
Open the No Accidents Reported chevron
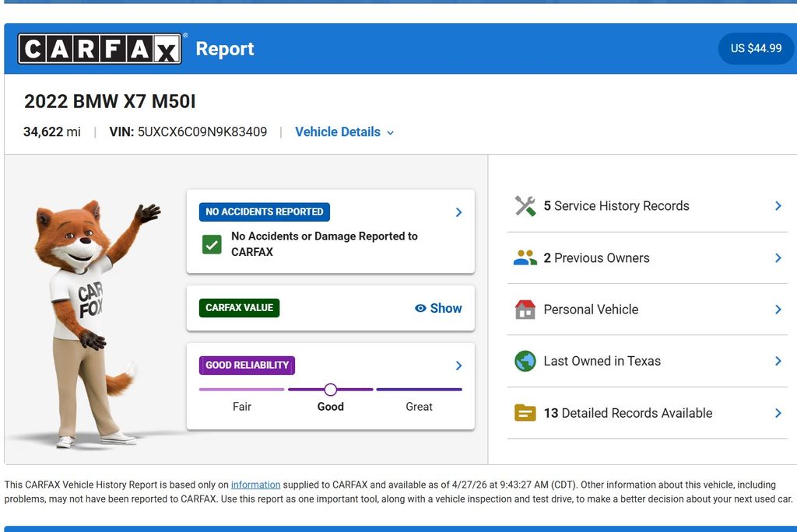click(458, 212)
